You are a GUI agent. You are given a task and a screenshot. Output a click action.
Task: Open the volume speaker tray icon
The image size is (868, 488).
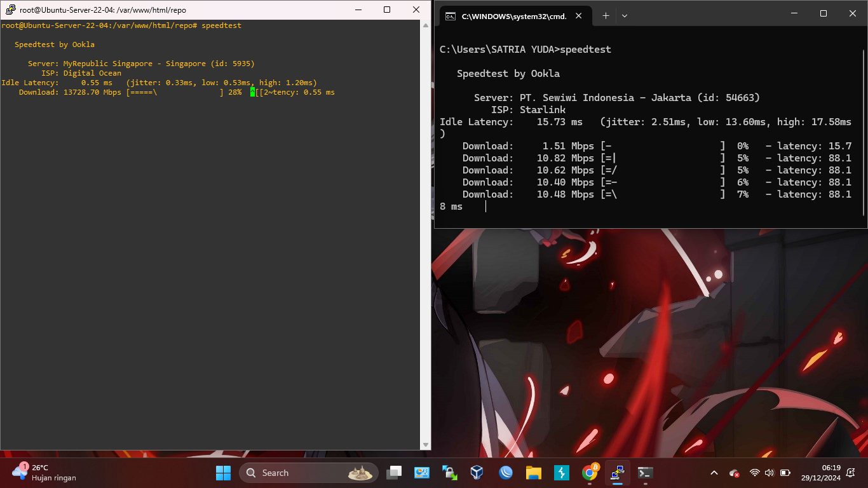[x=770, y=473]
